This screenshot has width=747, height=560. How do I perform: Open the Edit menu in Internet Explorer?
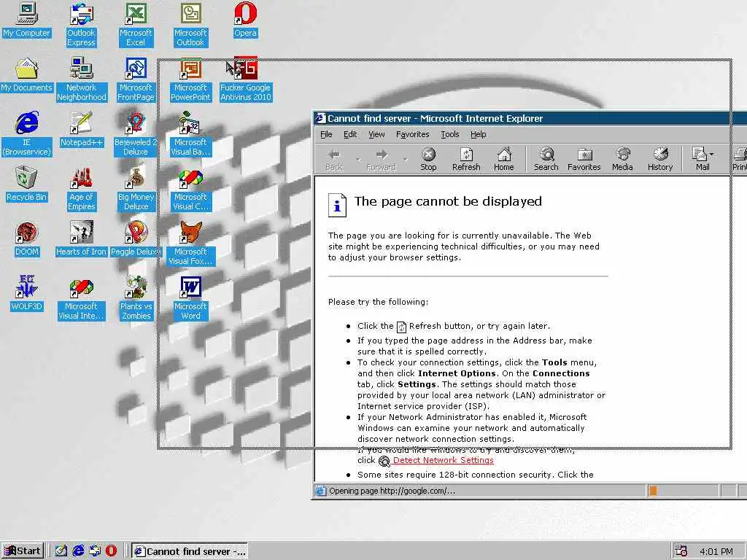[350, 134]
